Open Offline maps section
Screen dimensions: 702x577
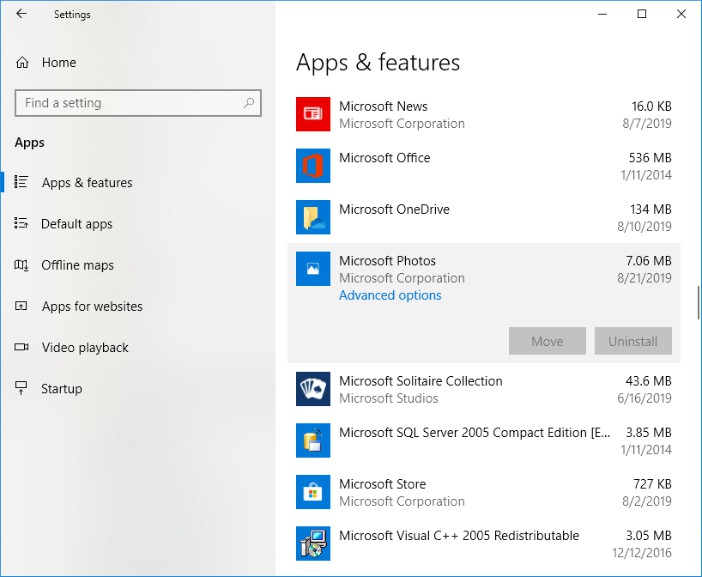pos(77,265)
